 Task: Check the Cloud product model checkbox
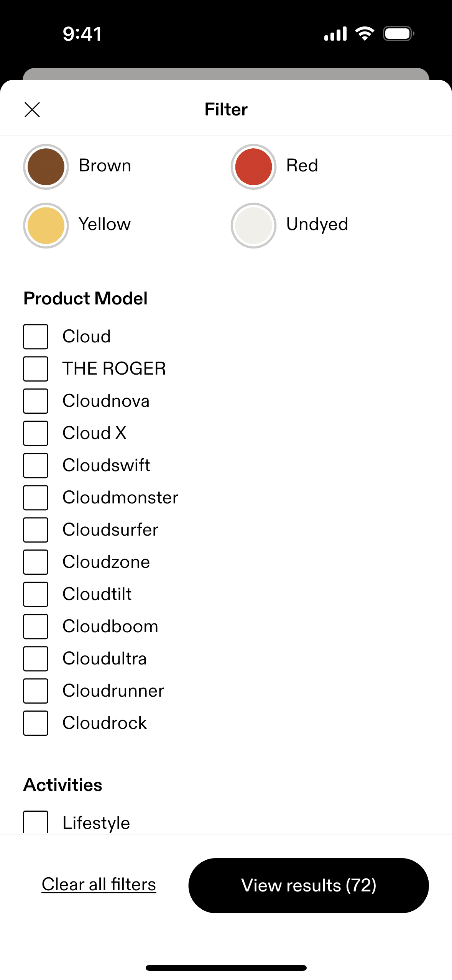point(36,337)
